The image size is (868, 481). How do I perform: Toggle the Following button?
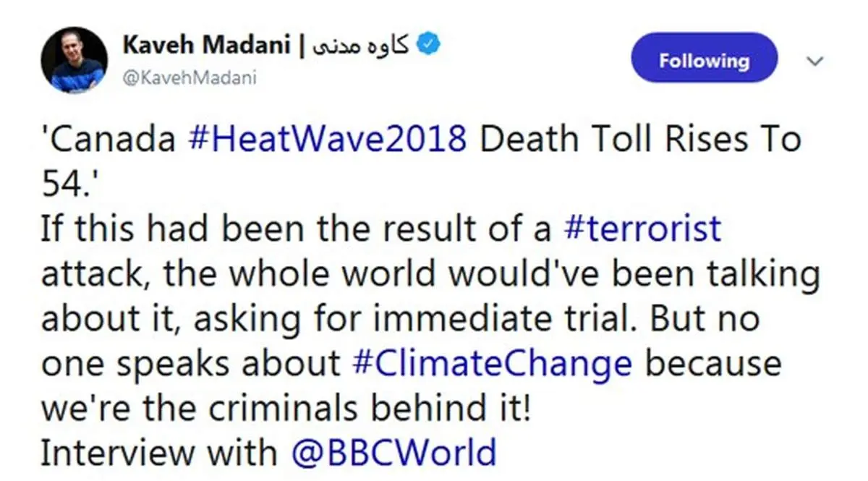704,61
